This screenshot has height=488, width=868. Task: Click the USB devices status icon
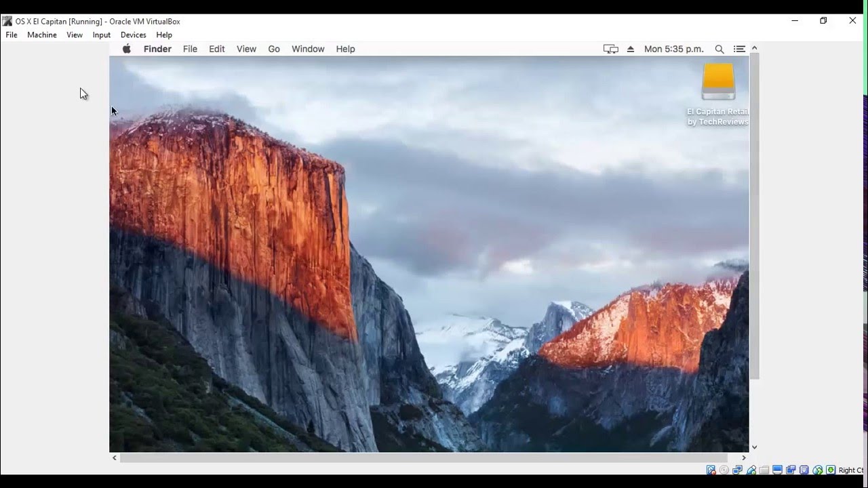point(751,470)
